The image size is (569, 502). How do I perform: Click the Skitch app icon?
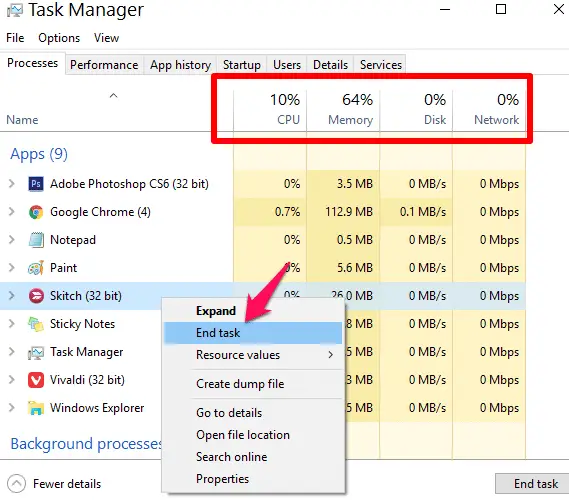click(x=36, y=296)
